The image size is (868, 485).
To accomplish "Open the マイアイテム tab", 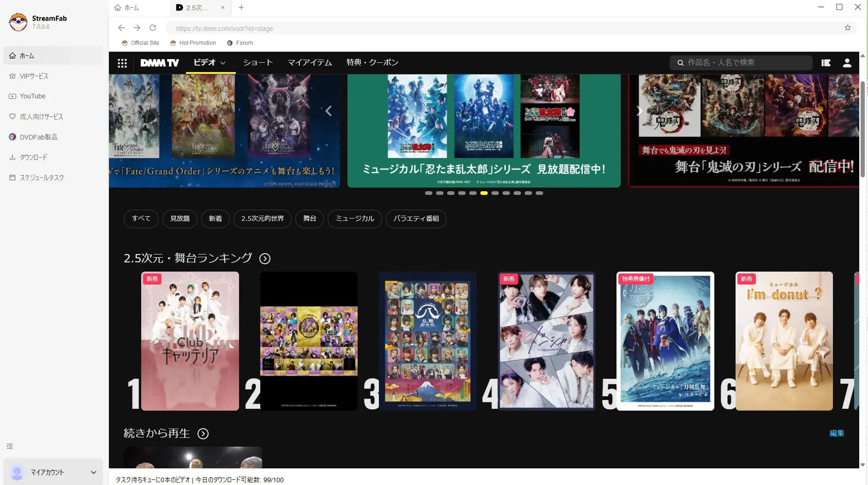I will [x=310, y=62].
